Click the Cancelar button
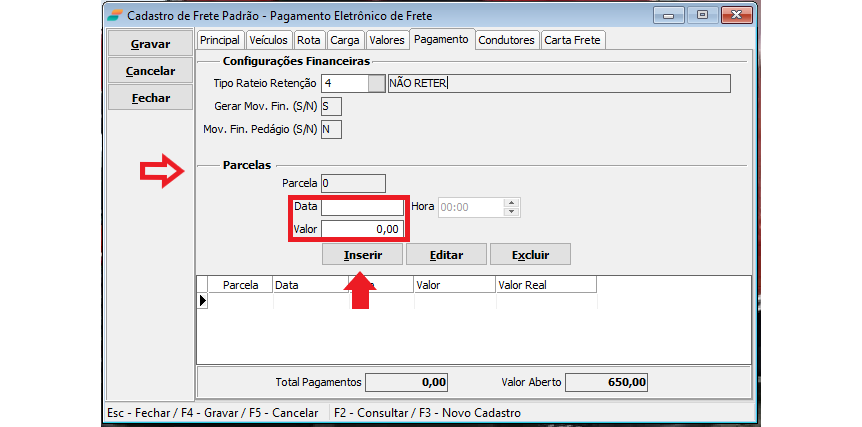Screen dimensions: 862x427 click(151, 71)
